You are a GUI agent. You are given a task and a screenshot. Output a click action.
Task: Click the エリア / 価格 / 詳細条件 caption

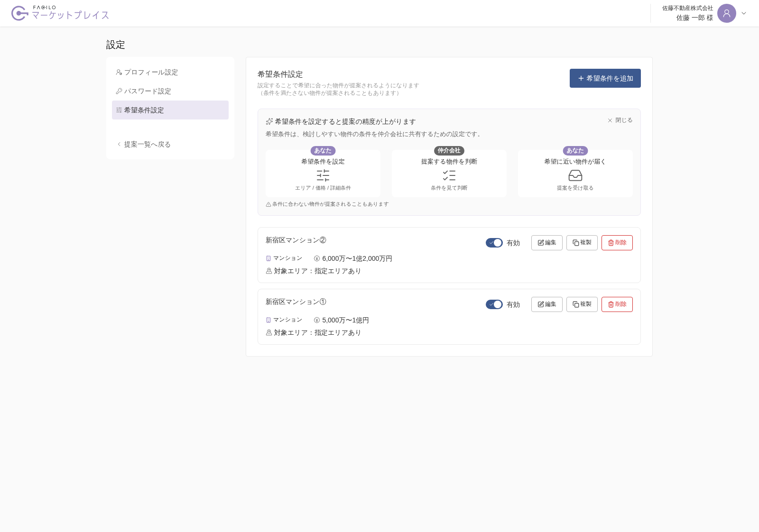pyautogui.click(x=323, y=188)
